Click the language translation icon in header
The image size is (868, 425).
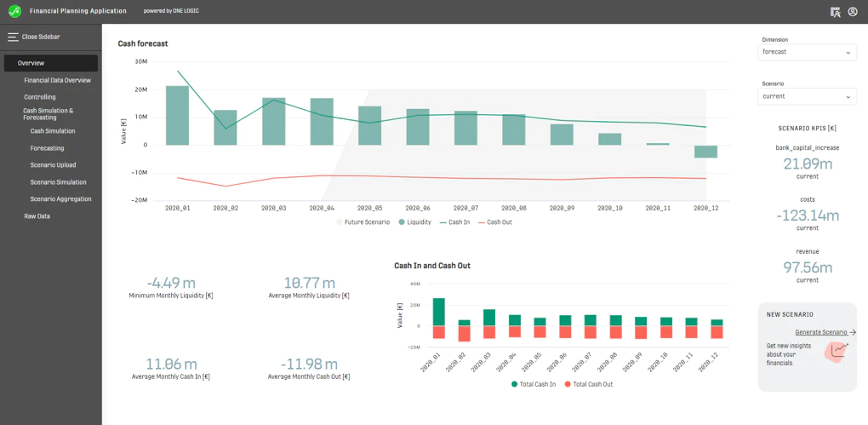tap(836, 12)
